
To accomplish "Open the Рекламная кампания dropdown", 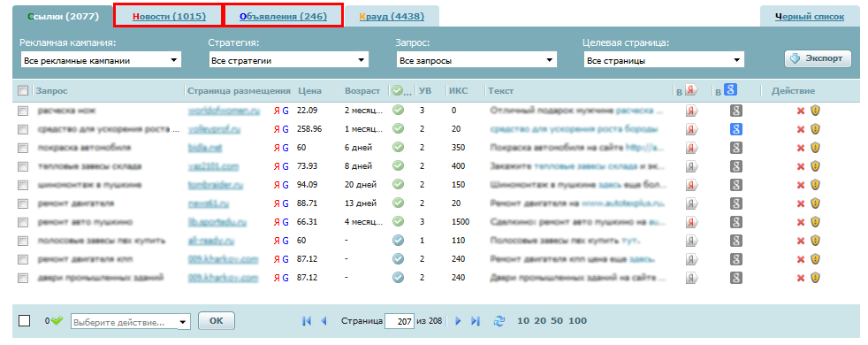I will coord(101,60).
